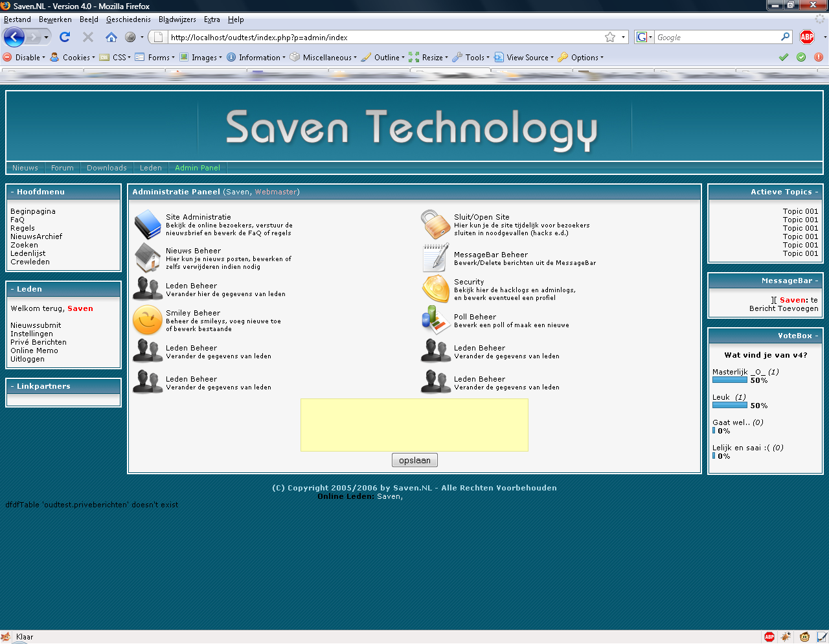Viewport: 829px width, 644px height.
Task: Click the Leuk poll progress bar
Action: point(730,406)
